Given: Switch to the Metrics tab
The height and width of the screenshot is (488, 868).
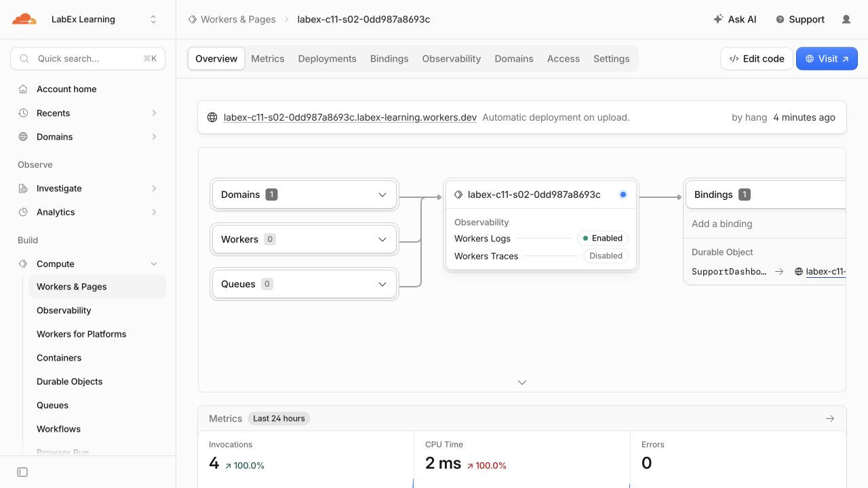Looking at the screenshot, I should [268, 58].
